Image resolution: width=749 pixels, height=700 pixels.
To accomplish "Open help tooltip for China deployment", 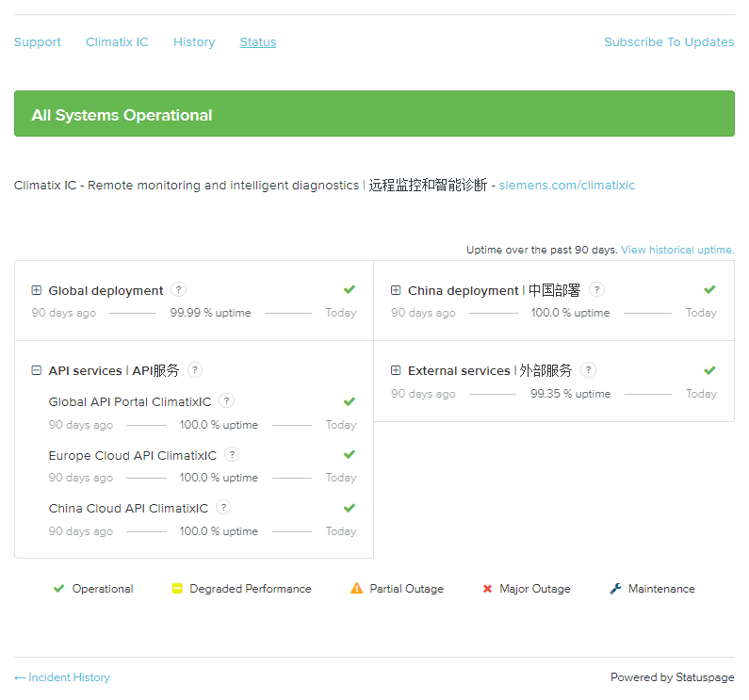I will (596, 289).
